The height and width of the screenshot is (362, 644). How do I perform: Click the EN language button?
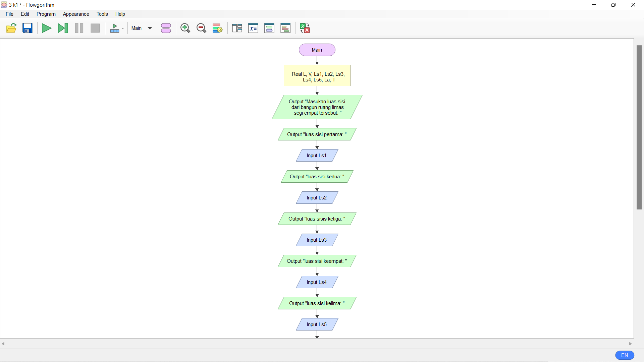coord(625,355)
